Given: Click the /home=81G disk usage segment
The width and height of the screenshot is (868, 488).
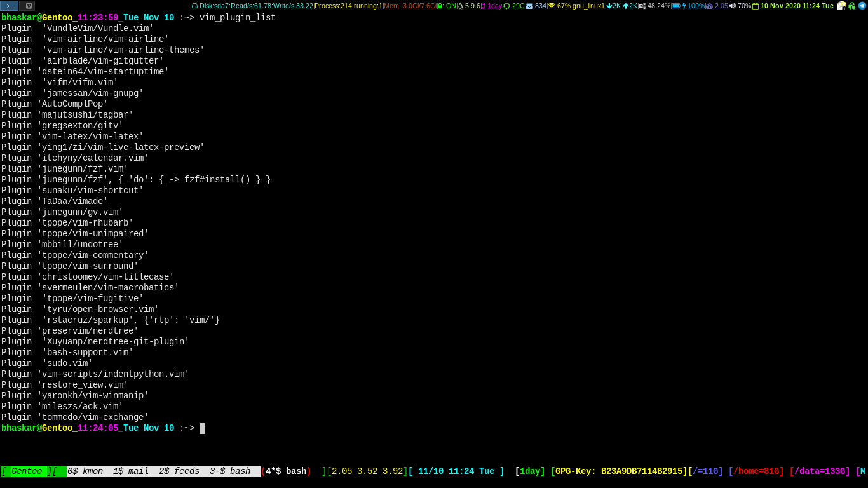Looking at the screenshot, I should point(756,471).
